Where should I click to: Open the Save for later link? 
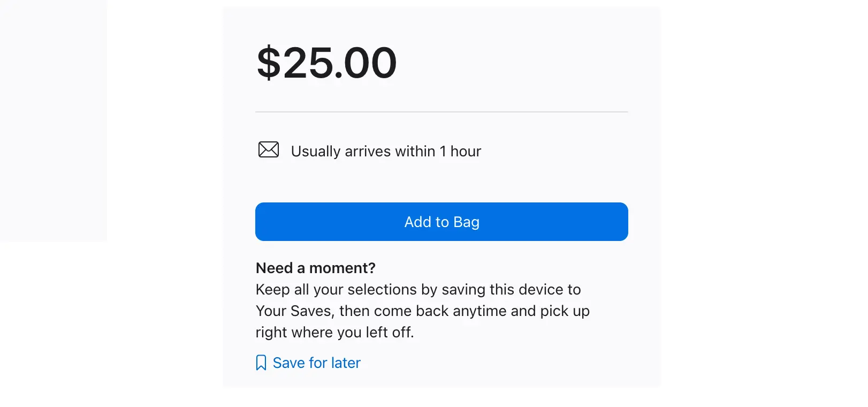316,363
